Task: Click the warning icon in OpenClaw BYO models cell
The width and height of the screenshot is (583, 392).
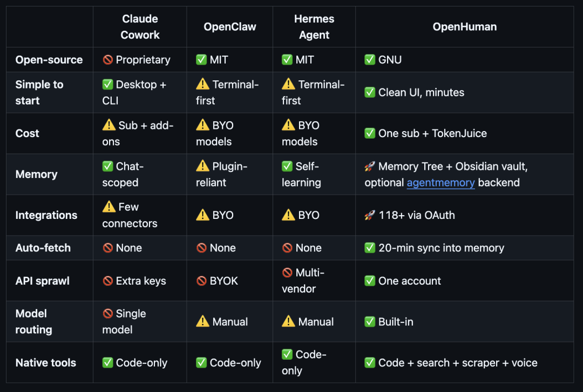Action: 202,125
